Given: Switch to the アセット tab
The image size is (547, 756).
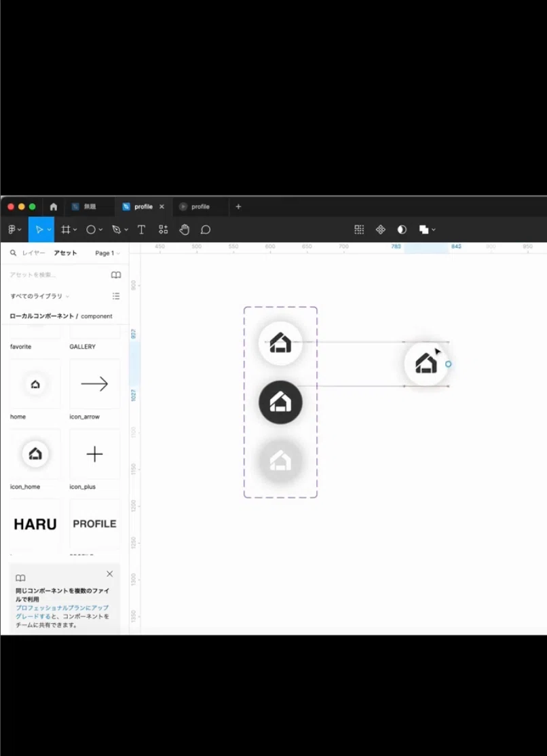Looking at the screenshot, I should pyautogui.click(x=65, y=252).
